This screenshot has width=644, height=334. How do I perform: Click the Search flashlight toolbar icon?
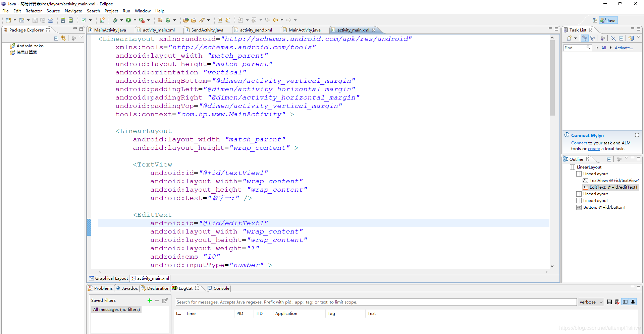[202, 20]
